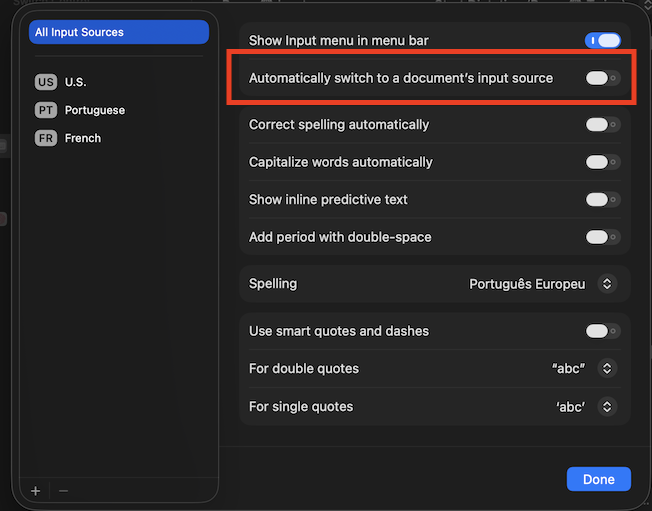Image resolution: width=652 pixels, height=511 pixels.
Task: Click the plus icon to add input source
Action: pyautogui.click(x=36, y=491)
